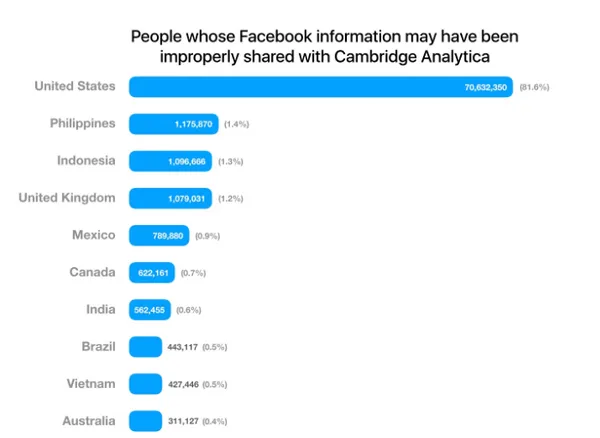Click the 427,446 value next to Vietnam
Screen dimensions: 600x438
(x=188, y=384)
